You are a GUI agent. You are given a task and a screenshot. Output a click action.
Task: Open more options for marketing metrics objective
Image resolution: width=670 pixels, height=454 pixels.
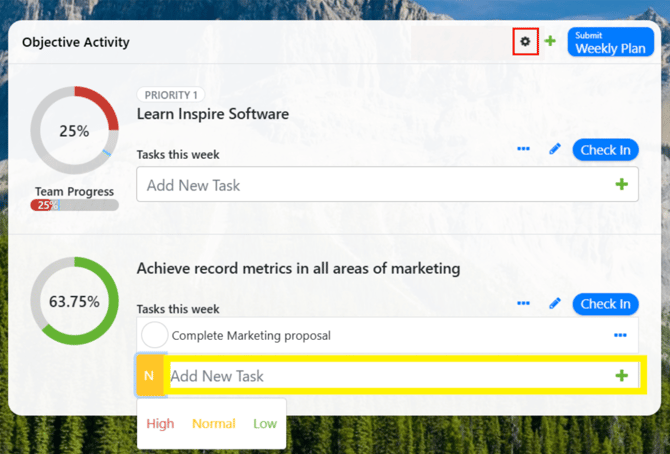click(523, 304)
